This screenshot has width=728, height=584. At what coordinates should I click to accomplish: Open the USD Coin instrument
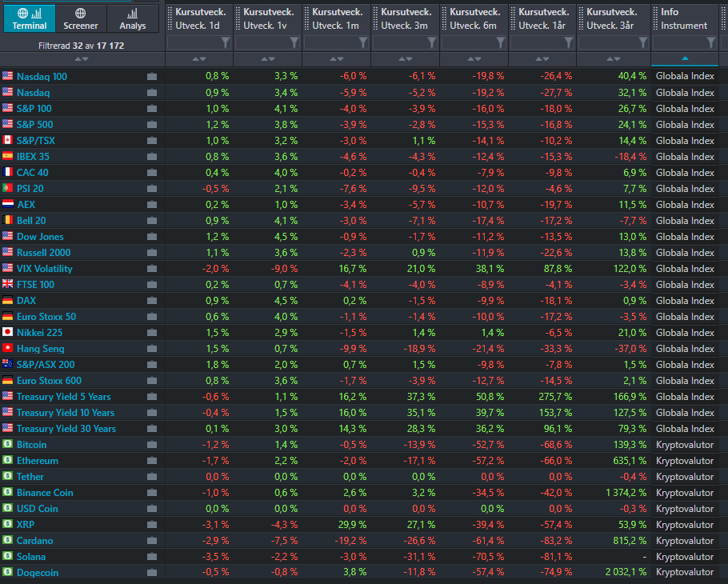pyautogui.click(x=38, y=509)
